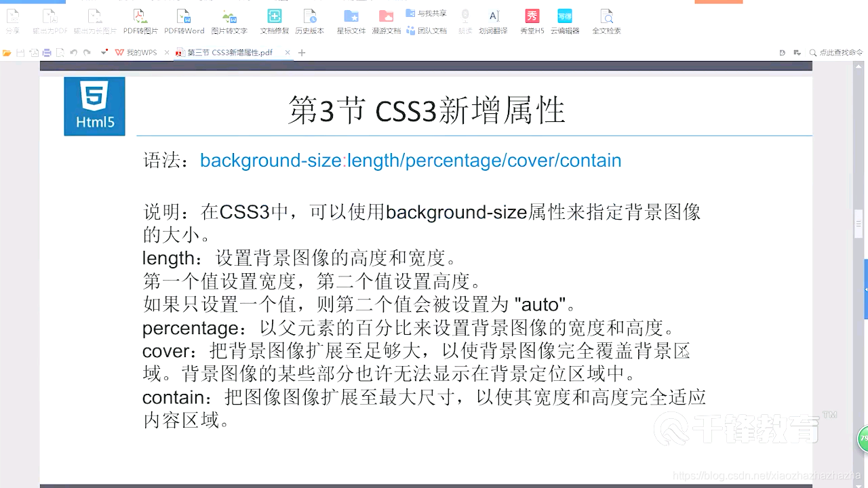This screenshot has height=488, width=868.
Task: Click the blue side panel handle on right edge
Action: 865,289
